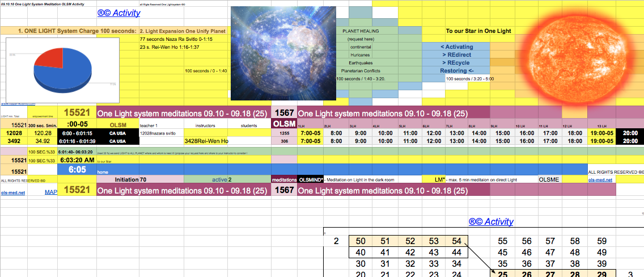
Task: Select the green 'active' cell
Action: [206, 179]
